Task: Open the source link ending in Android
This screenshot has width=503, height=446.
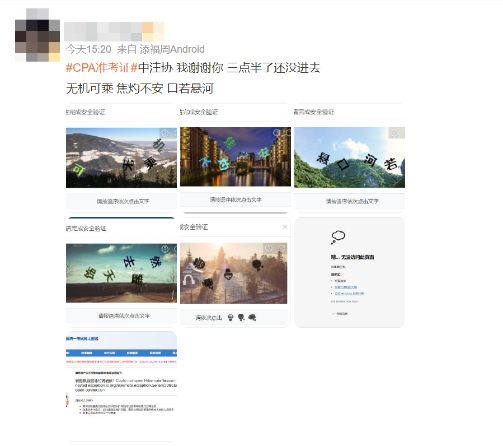Action: (172, 49)
